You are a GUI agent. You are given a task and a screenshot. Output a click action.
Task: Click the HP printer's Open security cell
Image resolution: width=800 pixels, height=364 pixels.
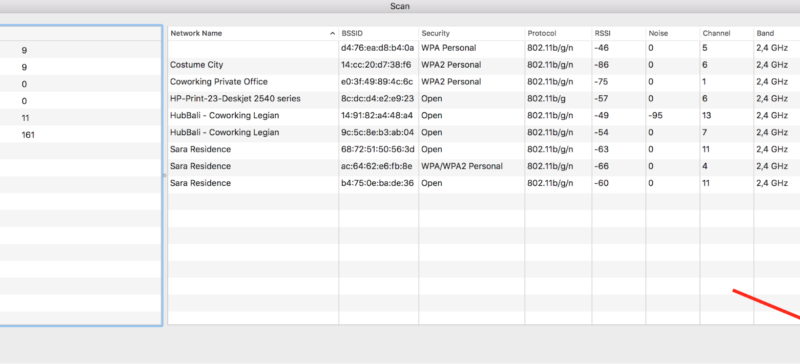432,99
